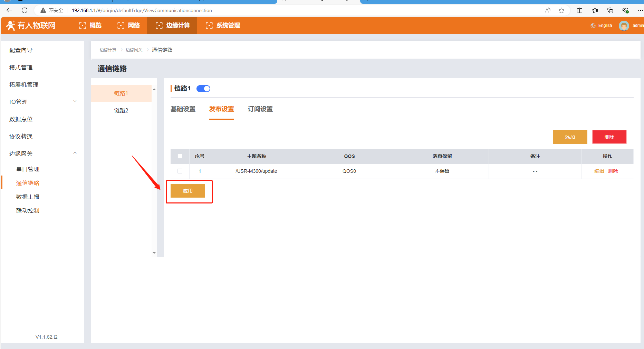Click the link list scroll-down arrow
The image size is (644, 349).
154,253
